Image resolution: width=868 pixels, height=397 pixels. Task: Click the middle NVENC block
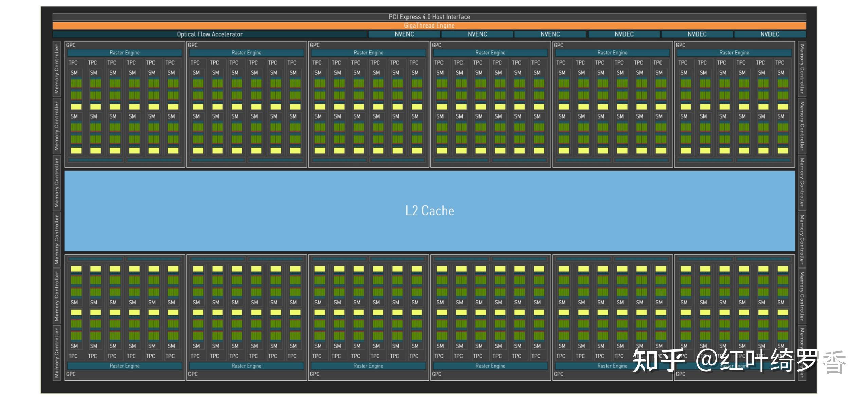tap(477, 34)
